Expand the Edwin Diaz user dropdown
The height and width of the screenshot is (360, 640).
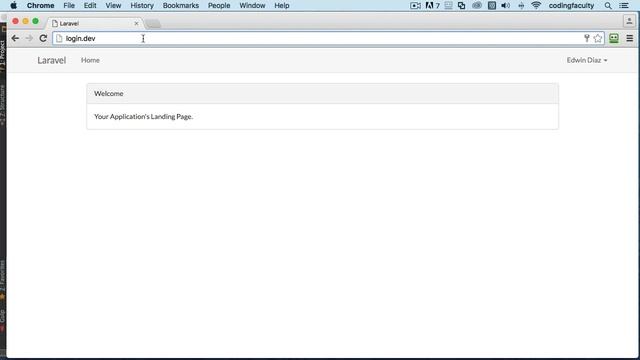point(587,60)
